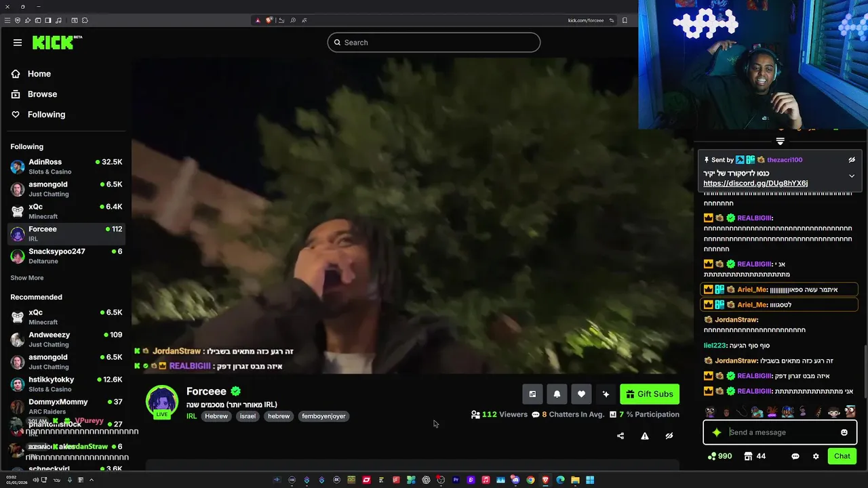Click the Brave Rewards triangle icon
This screenshot has width=868, height=488.
[x=258, y=20]
